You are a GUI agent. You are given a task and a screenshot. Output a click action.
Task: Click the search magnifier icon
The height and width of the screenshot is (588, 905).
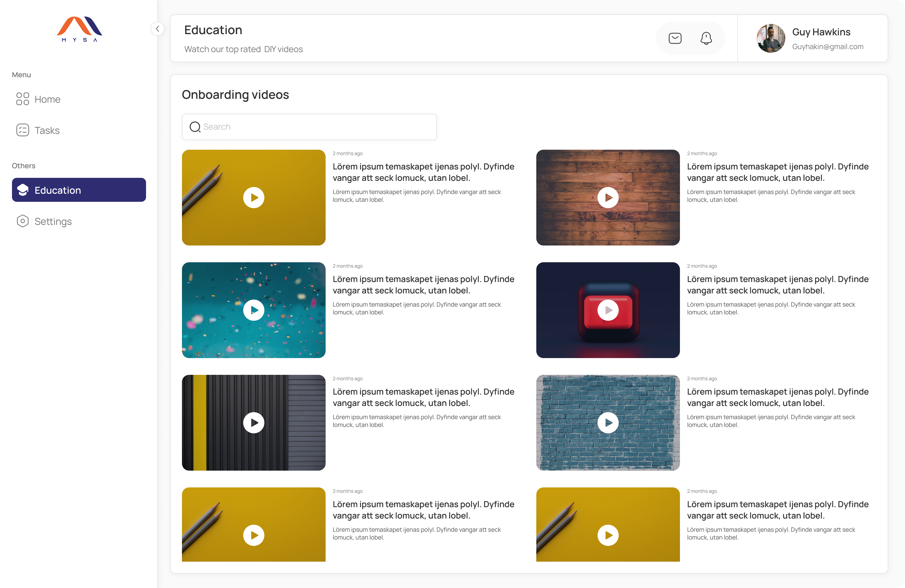195,127
